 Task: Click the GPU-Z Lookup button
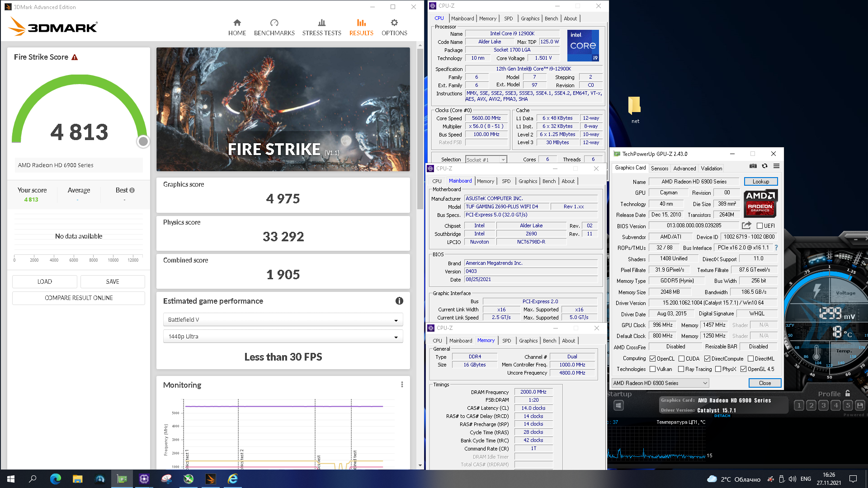[761, 182]
